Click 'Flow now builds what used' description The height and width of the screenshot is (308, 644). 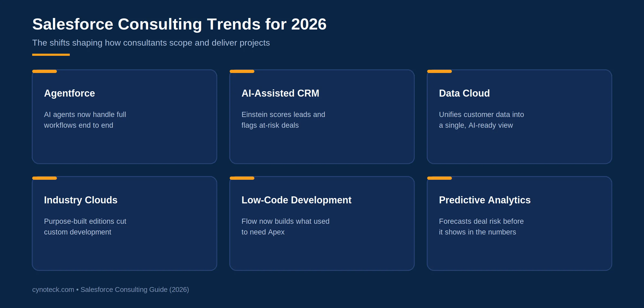pyautogui.click(x=285, y=227)
